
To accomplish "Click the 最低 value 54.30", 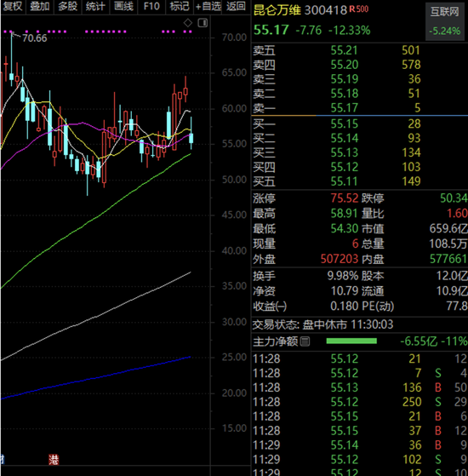I will [345, 228].
